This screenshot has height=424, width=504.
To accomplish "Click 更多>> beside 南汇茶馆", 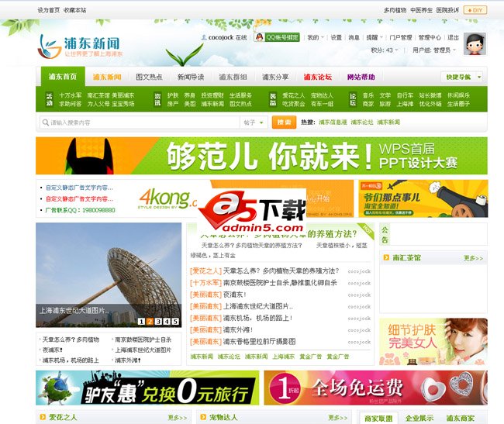I will [x=473, y=258].
